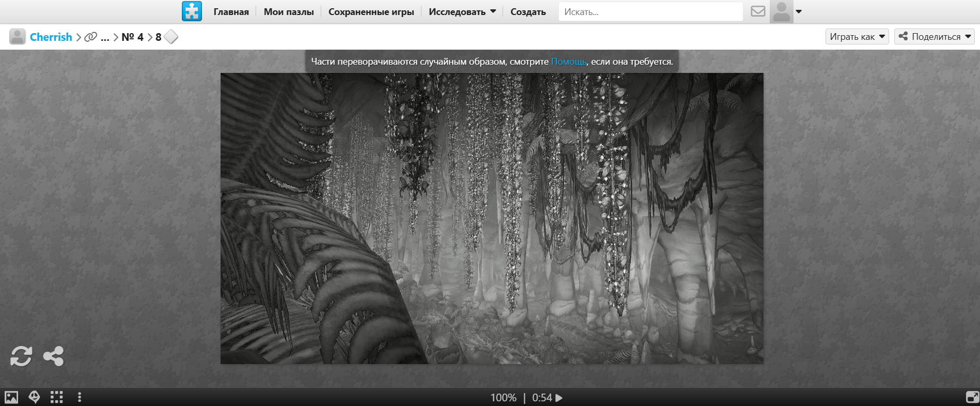The height and width of the screenshot is (406, 980).
Task: Visit the Cherrish author profile link
Action: (x=51, y=37)
